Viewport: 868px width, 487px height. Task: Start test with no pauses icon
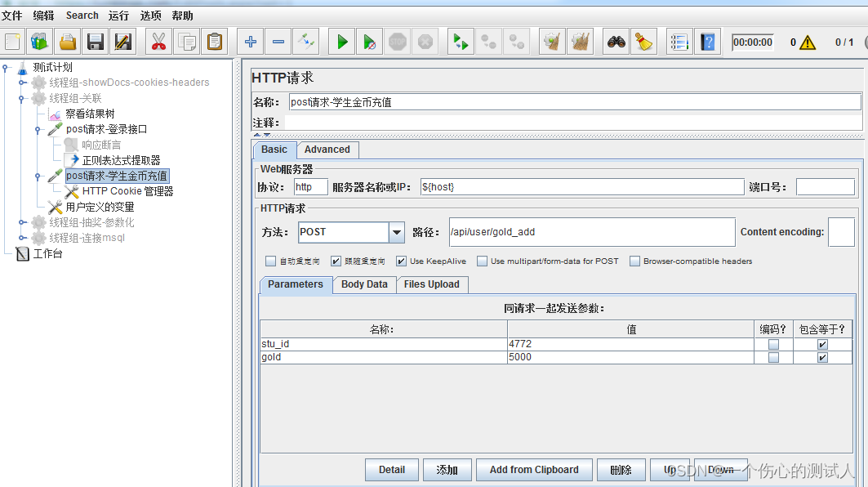(369, 42)
